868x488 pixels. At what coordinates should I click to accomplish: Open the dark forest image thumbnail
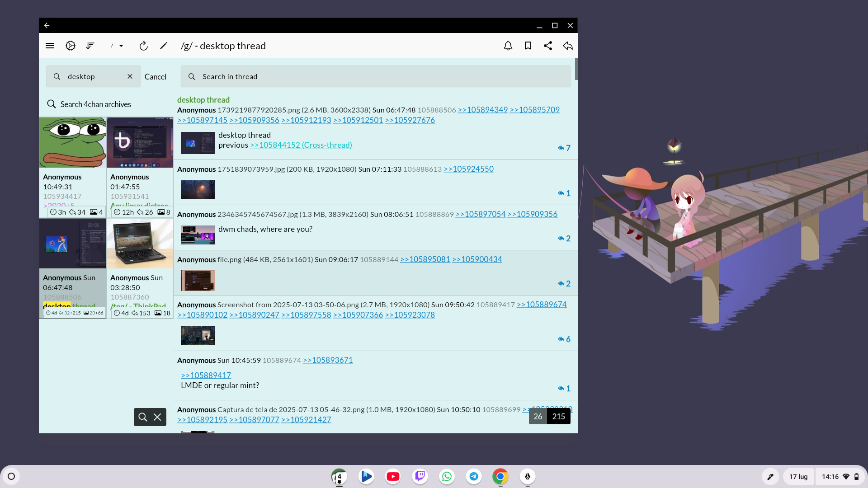pyautogui.click(x=198, y=190)
